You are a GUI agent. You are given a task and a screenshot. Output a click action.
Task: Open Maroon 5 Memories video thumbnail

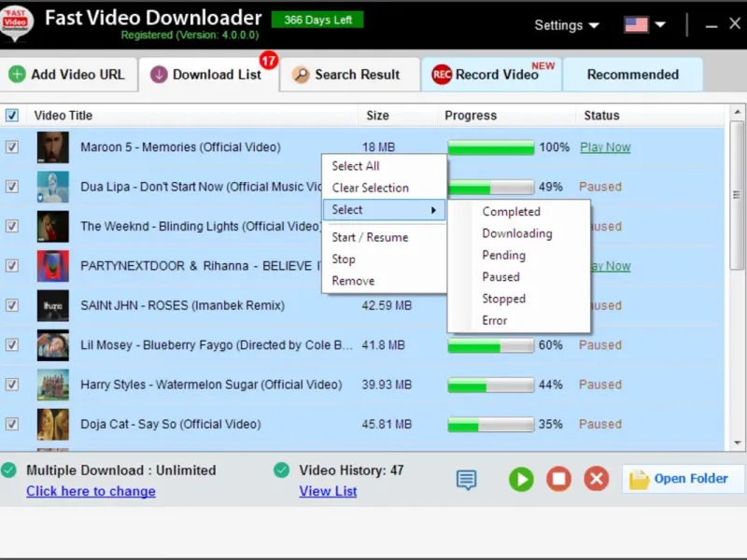(x=53, y=147)
